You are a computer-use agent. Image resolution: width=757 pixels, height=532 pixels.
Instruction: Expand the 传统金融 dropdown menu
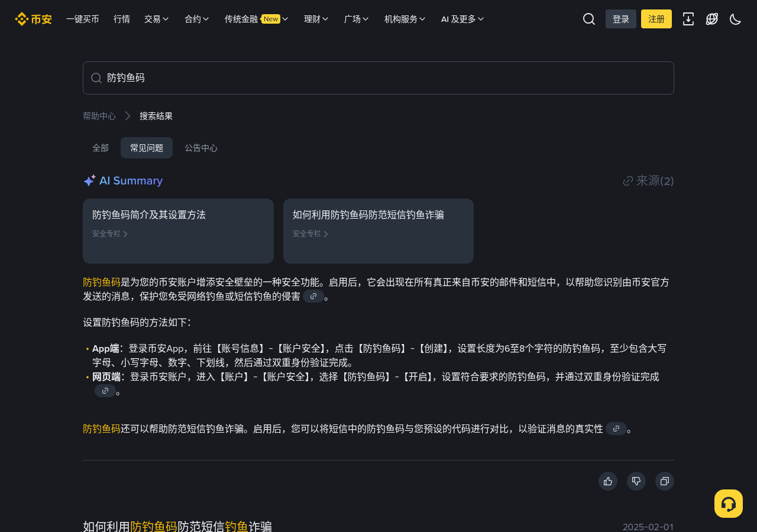(257, 19)
